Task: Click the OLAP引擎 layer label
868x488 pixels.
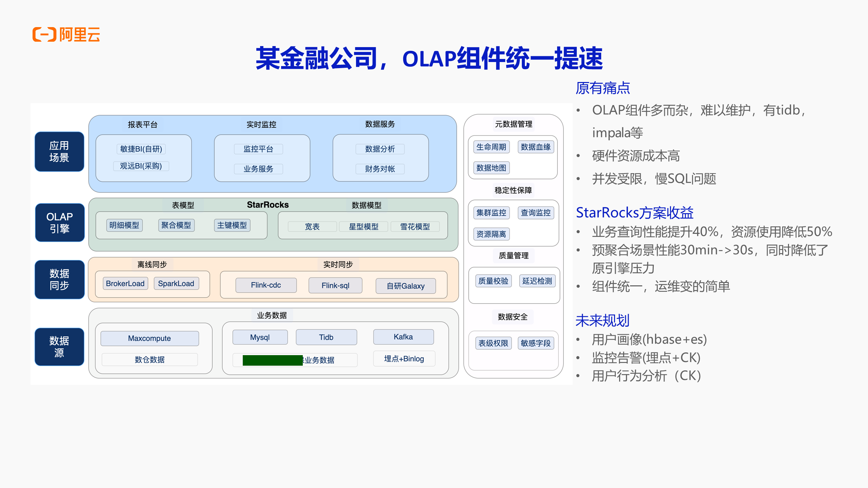Action: pos(60,223)
